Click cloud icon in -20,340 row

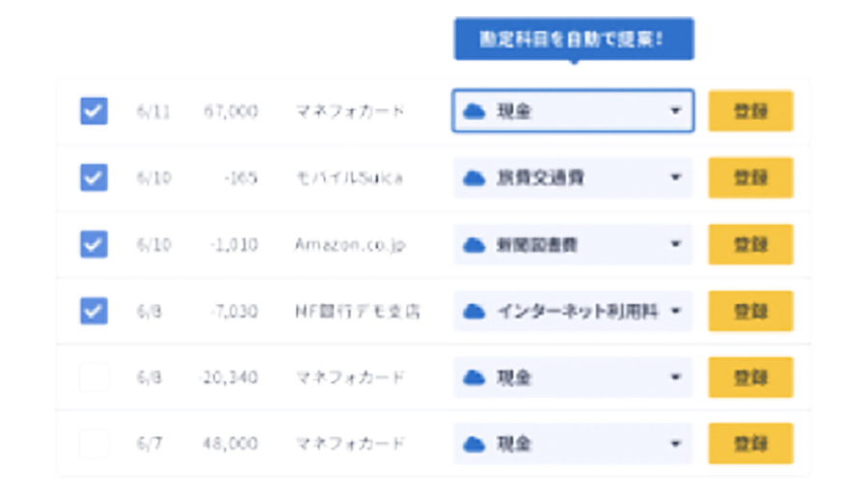pos(474,377)
